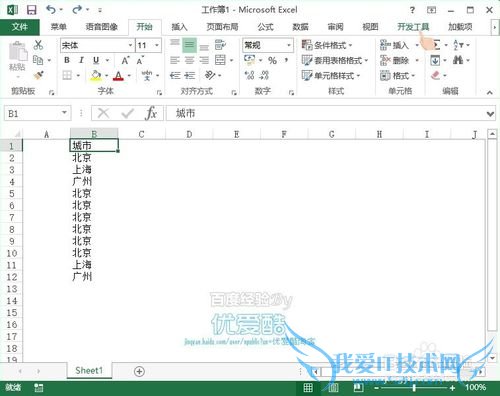Undo the last action
500x396 pixels.
click(51, 10)
